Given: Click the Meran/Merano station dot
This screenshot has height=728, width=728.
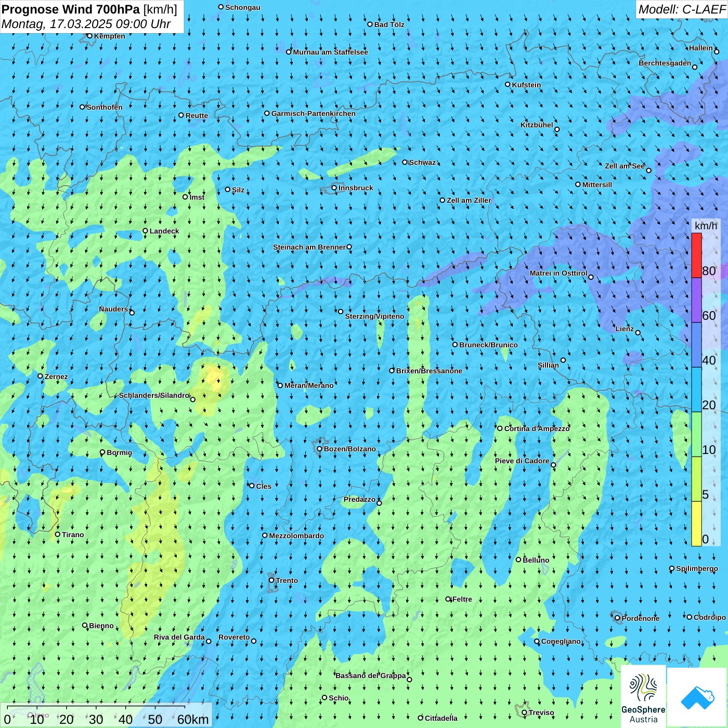Looking at the screenshot, I should pyautogui.click(x=280, y=385).
